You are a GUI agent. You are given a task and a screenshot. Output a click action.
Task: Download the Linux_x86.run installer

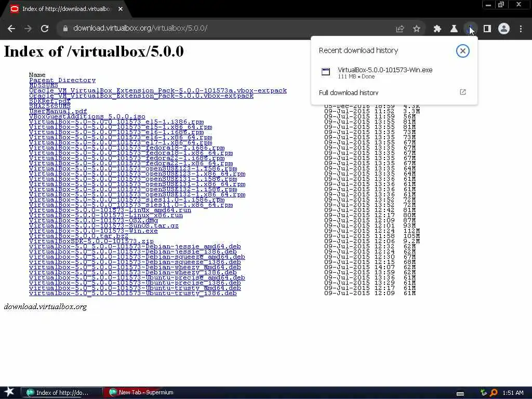(x=106, y=216)
